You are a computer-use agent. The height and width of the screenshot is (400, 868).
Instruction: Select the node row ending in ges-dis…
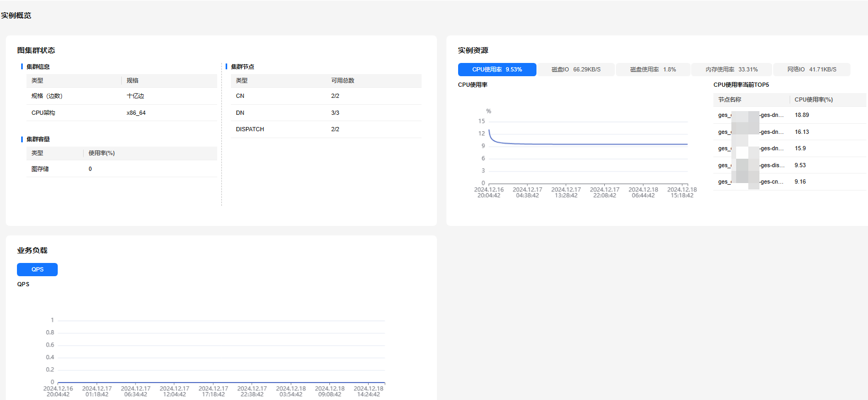point(790,165)
